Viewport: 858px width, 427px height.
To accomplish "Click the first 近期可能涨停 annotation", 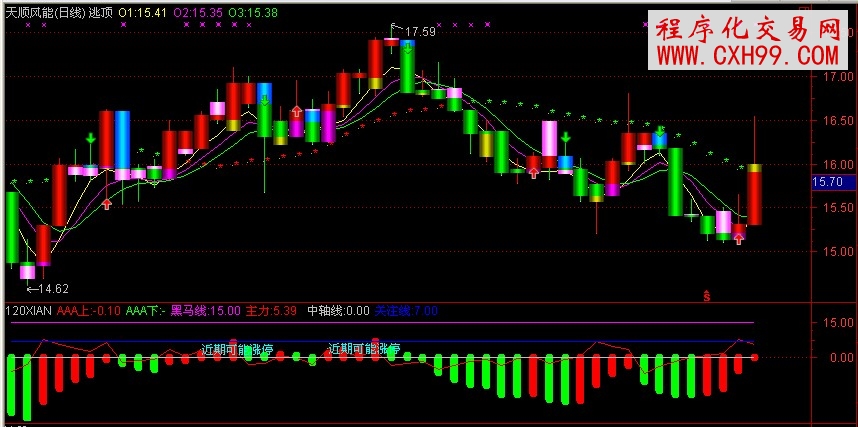I will pyautogui.click(x=237, y=350).
